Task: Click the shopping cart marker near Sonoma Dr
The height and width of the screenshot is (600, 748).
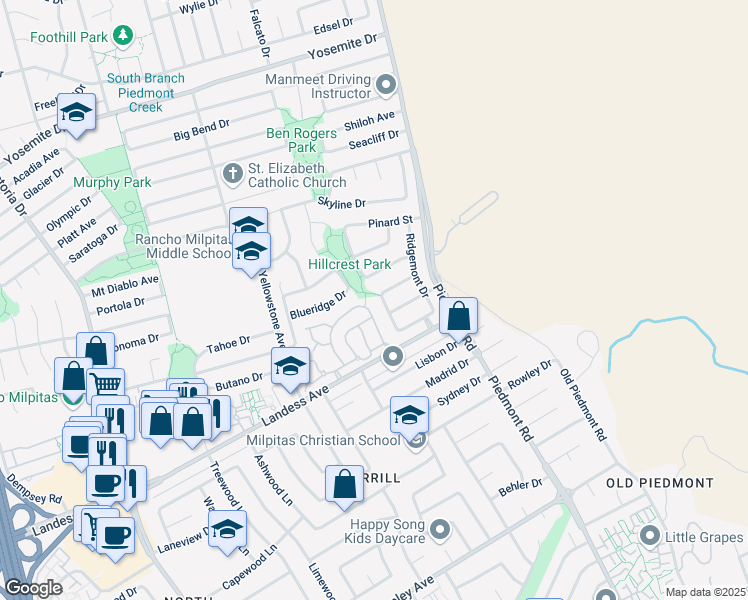Action: coord(106,385)
